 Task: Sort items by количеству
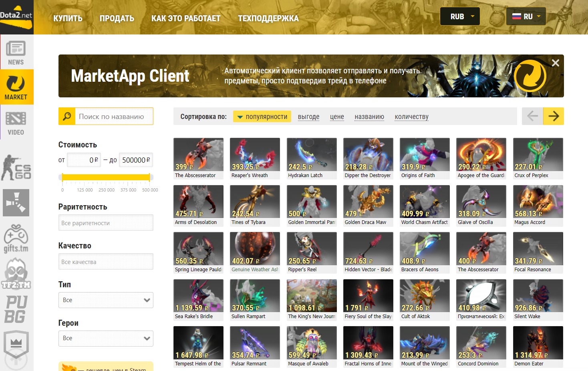(411, 117)
